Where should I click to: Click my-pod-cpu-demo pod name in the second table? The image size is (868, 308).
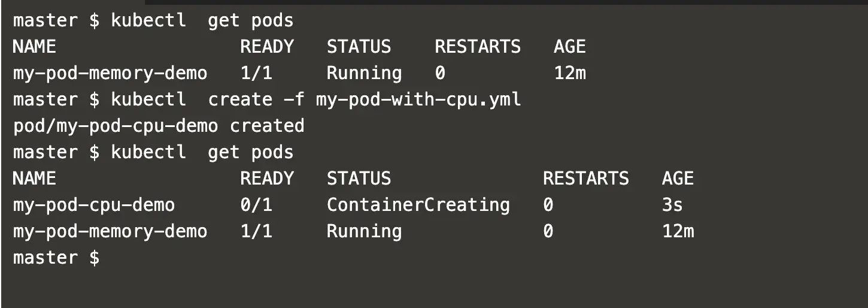(x=94, y=206)
